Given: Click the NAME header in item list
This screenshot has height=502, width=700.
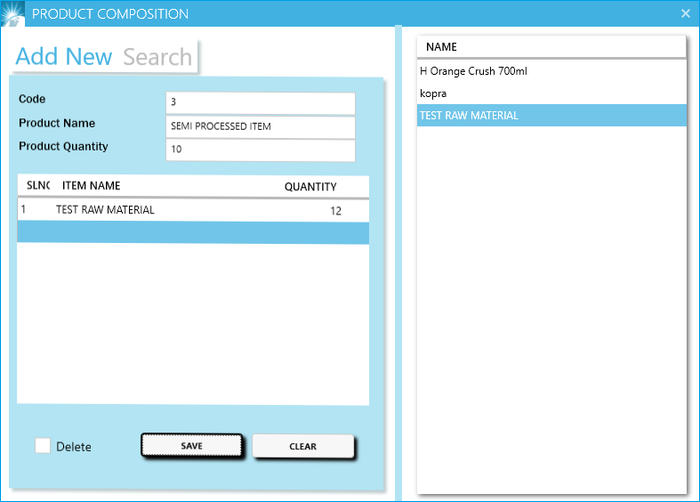Looking at the screenshot, I should click(441, 47).
